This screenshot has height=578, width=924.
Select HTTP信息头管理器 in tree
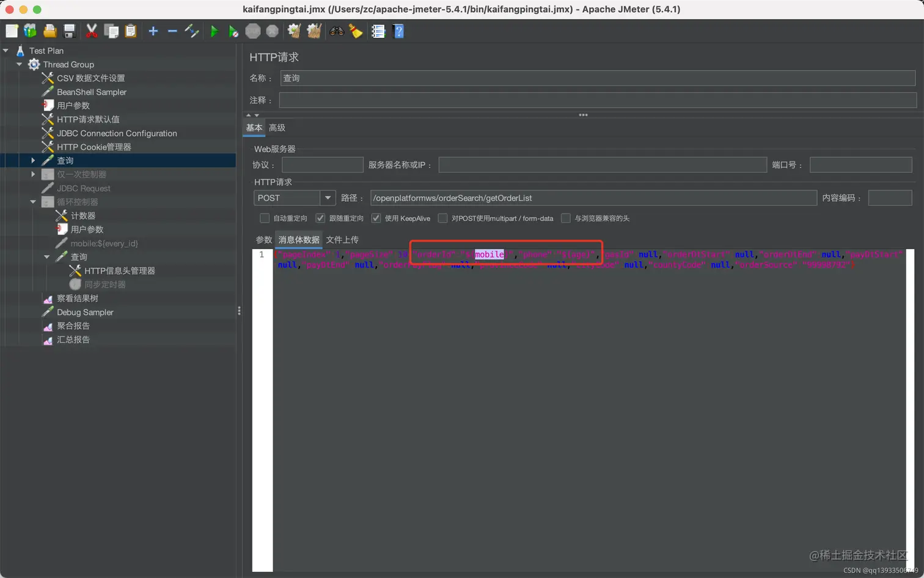(x=119, y=271)
